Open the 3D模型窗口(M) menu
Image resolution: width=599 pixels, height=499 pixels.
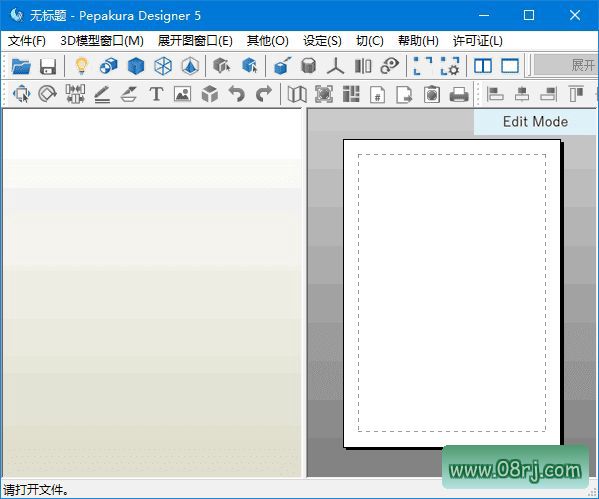coord(102,41)
